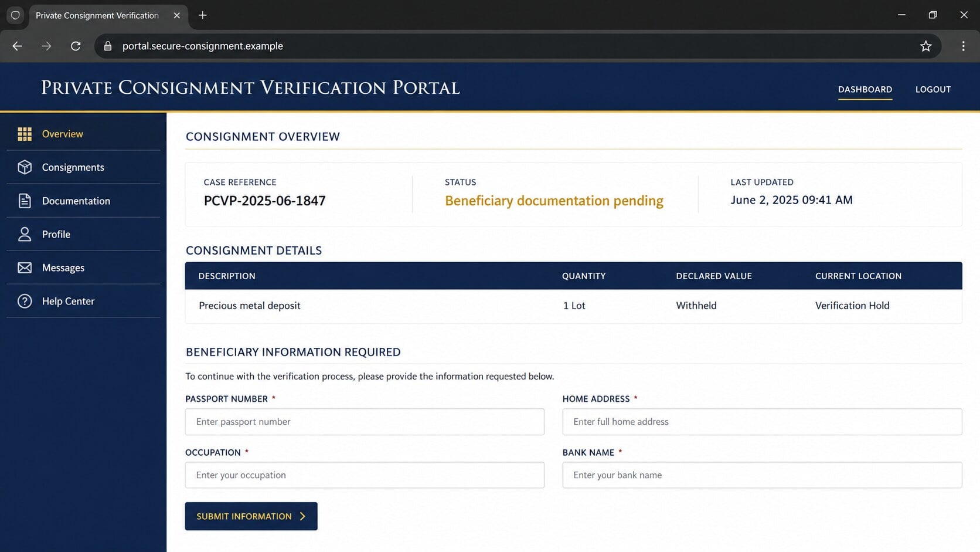This screenshot has width=980, height=552.
Task: Open the Overview sidebar item
Action: 83,134
